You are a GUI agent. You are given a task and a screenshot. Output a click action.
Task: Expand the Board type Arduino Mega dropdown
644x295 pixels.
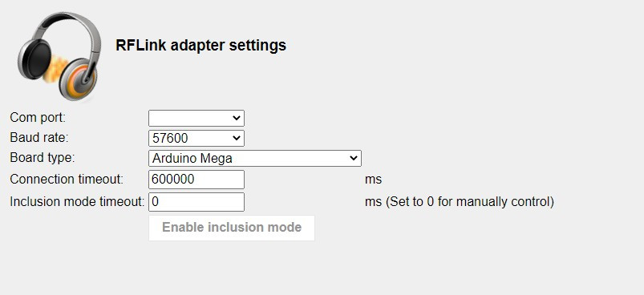[x=255, y=159]
